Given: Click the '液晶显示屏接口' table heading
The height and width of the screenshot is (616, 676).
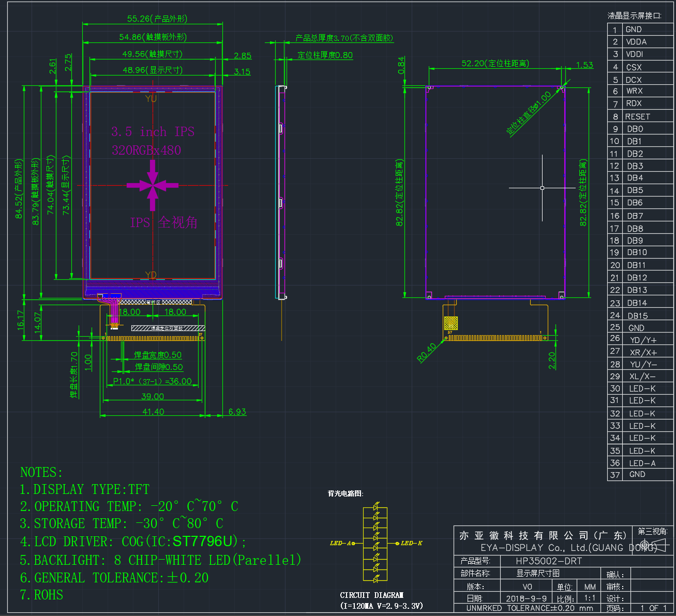Looking at the screenshot, I should pos(634,16).
